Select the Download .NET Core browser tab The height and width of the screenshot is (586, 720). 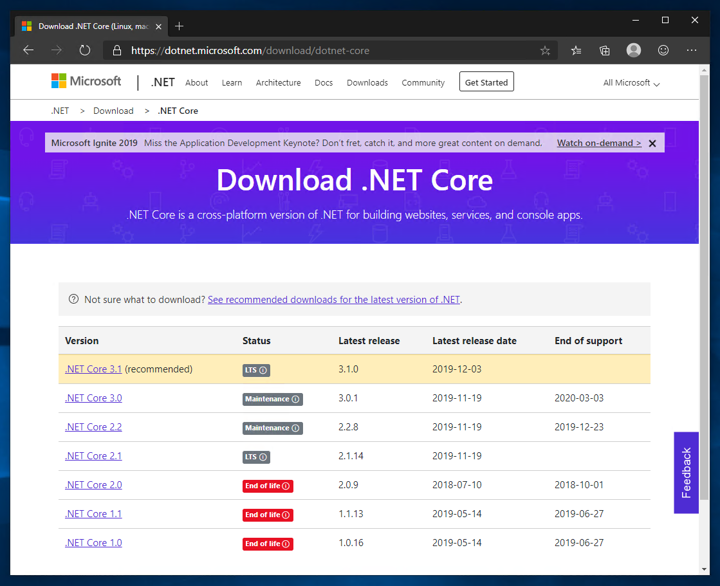(x=91, y=26)
